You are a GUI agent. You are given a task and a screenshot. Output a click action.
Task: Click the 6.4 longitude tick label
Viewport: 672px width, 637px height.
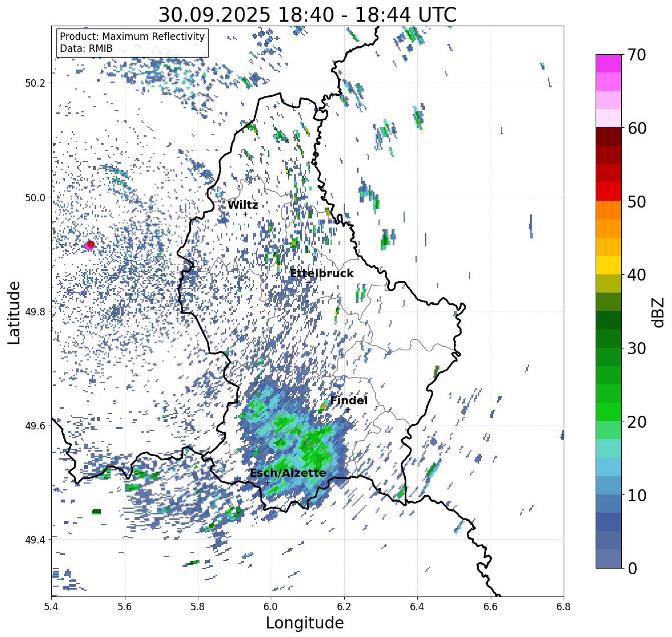tap(417, 606)
